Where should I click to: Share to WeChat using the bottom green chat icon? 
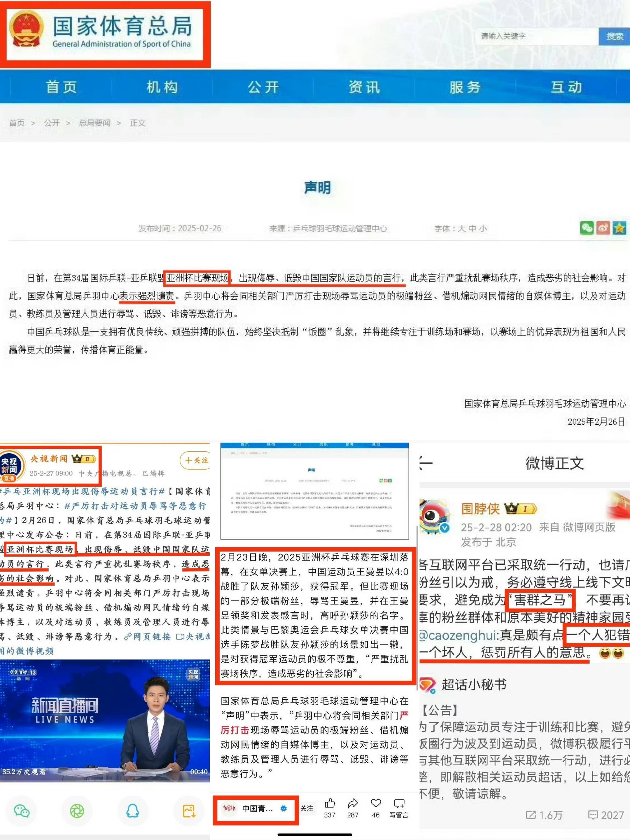point(22,811)
